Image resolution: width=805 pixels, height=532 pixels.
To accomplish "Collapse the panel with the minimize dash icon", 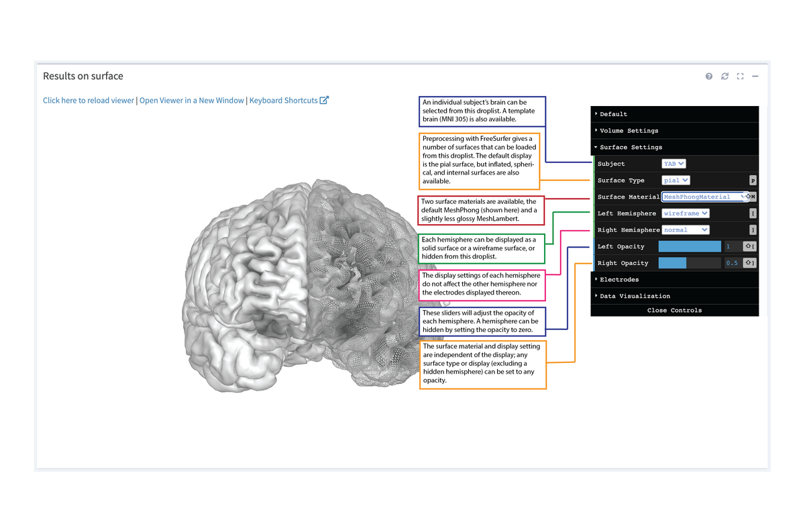I will [x=755, y=76].
